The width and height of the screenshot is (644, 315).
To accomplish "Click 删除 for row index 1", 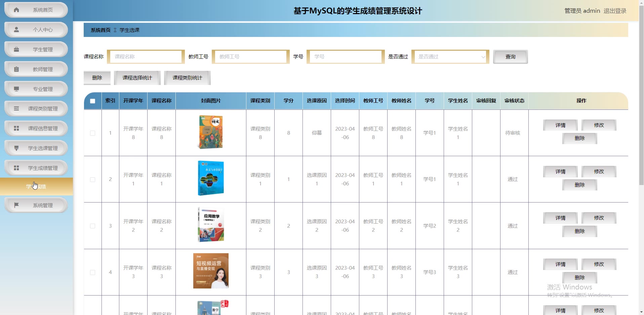I will [x=580, y=138].
